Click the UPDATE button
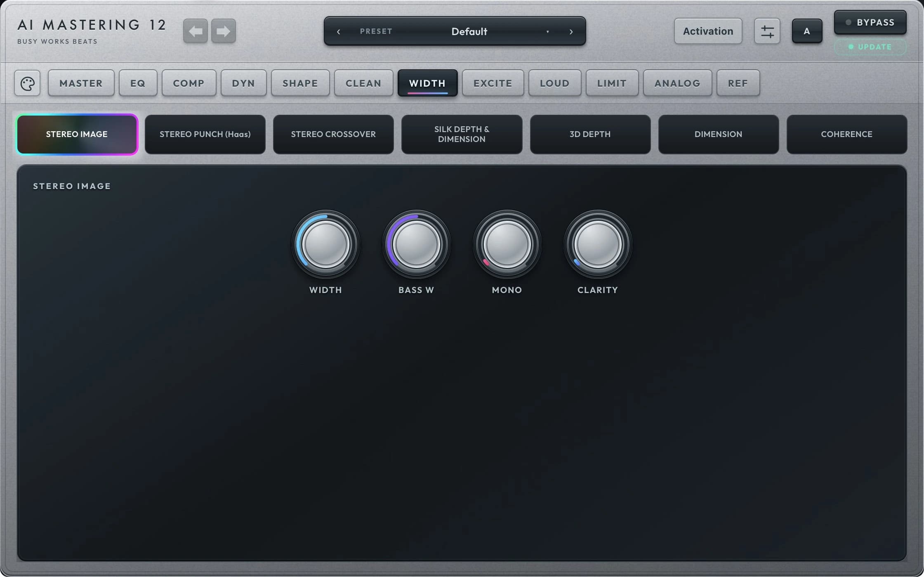This screenshot has height=577, width=924. [870, 47]
